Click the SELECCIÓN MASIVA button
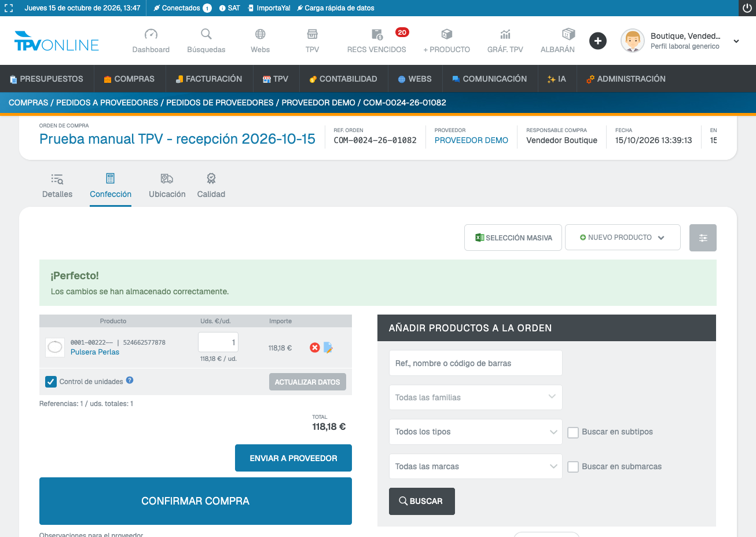This screenshot has width=756, height=537. (x=513, y=238)
